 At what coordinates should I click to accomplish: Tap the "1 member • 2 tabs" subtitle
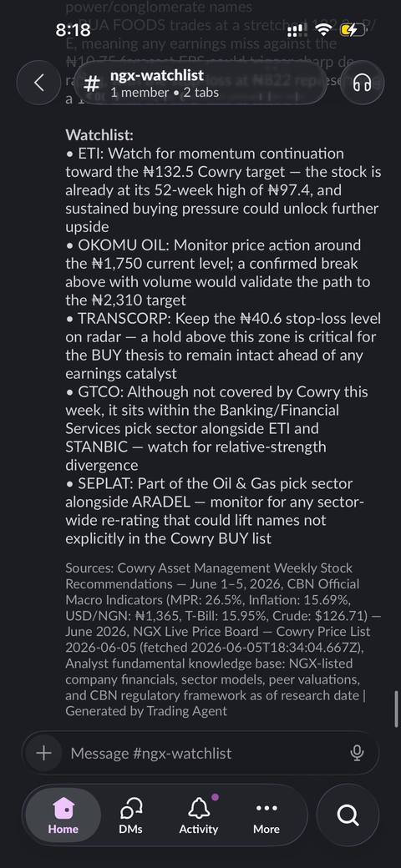coord(165,92)
